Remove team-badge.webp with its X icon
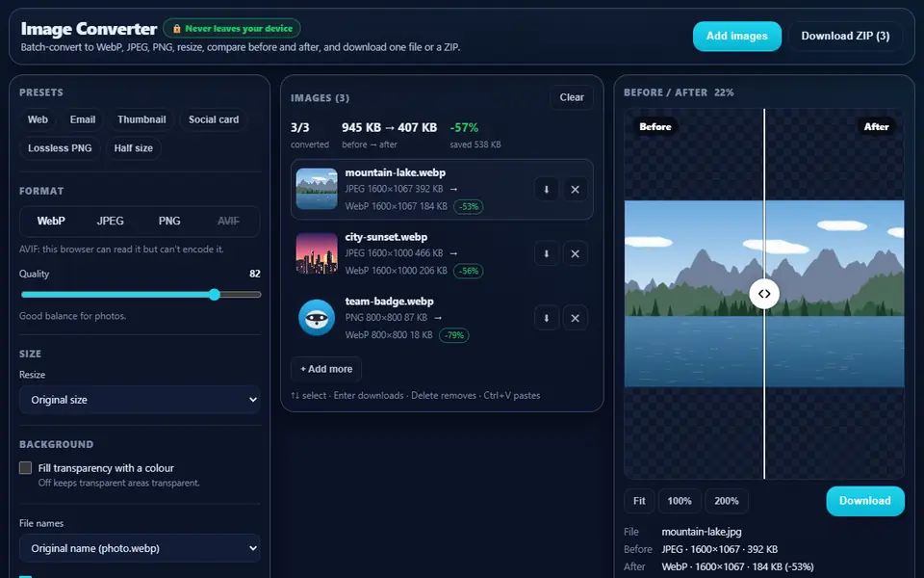Viewport: 924px width, 578px height. click(576, 318)
